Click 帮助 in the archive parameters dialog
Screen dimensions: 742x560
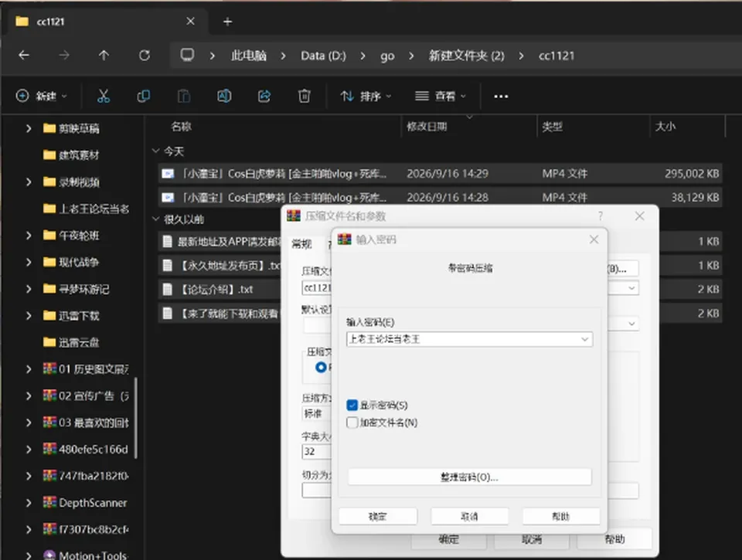click(x=614, y=539)
